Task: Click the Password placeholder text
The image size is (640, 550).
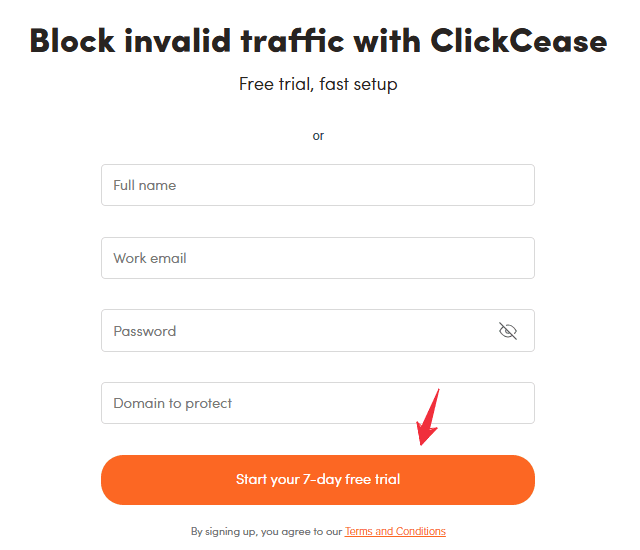Action: point(145,331)
